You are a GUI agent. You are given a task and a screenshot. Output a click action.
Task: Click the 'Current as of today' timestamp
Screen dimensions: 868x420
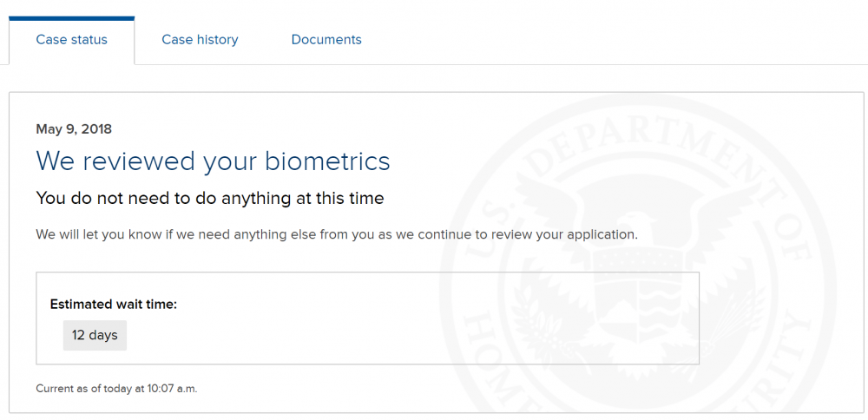tap(116, 389)
